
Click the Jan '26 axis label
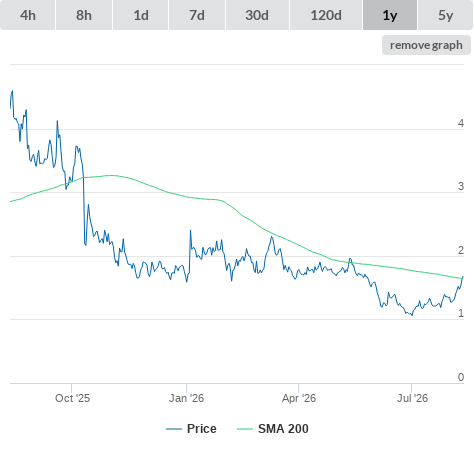pyautogui.click(x=186, y=398)
